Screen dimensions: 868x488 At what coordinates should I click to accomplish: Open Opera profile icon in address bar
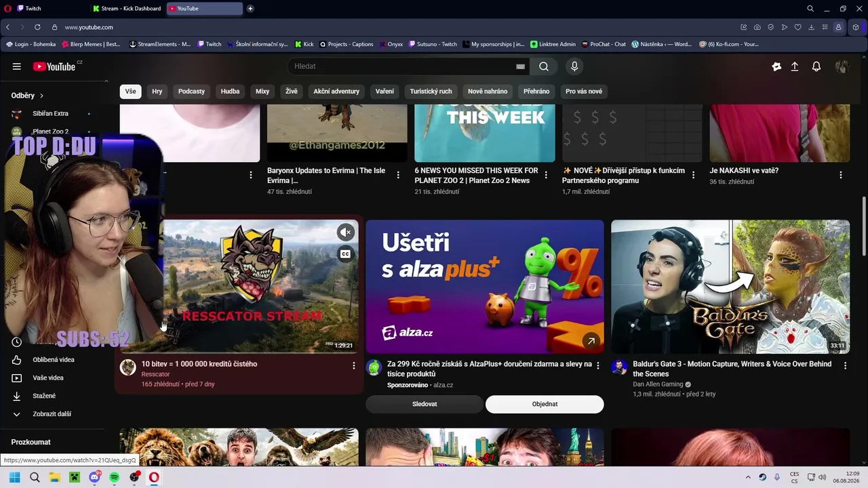[839, 27]
